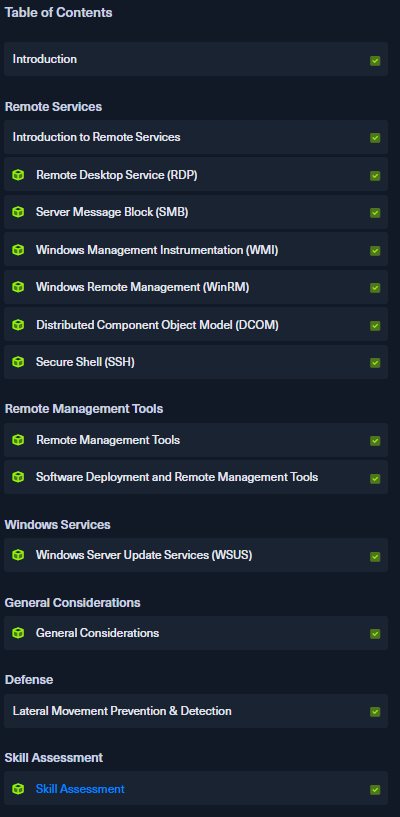Click the cube icon beside Remote Desktop Service (RDP)
Image resolution: width=400 pixels, height=817 pixels.
pos(18,175)
